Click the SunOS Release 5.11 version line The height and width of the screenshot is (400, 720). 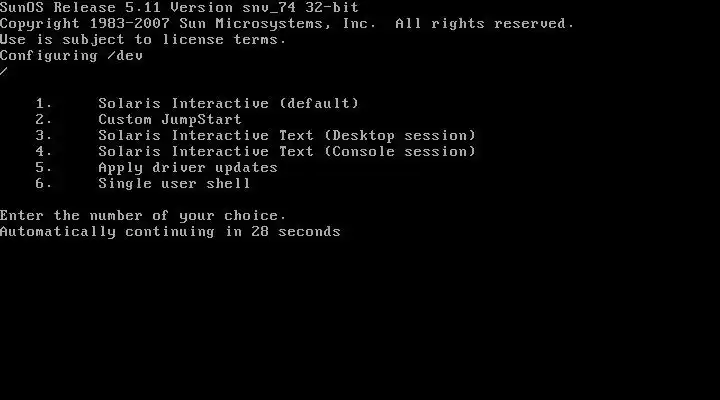[179, 7]
